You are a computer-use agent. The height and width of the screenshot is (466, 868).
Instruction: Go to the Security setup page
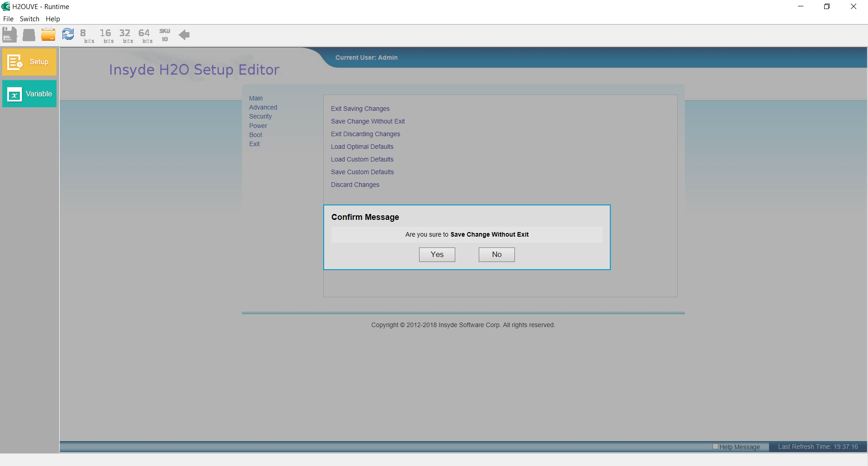(260, 116)
